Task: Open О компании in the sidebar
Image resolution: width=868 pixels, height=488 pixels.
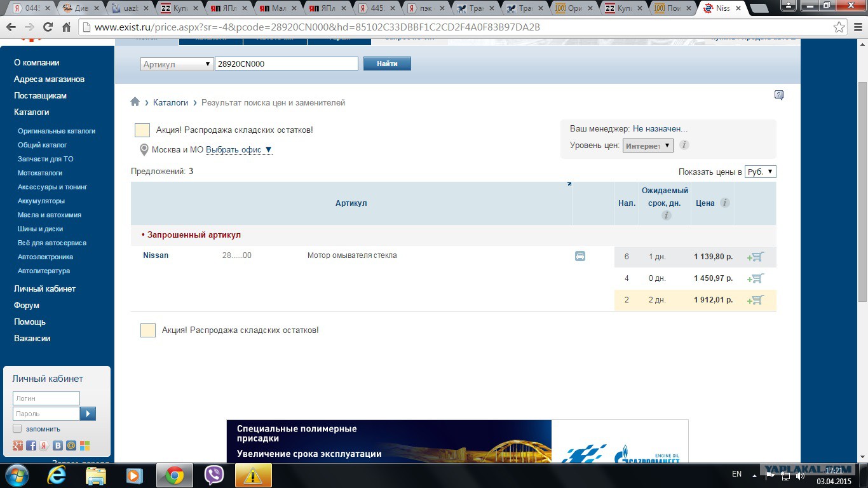Action: pos(37,63)
